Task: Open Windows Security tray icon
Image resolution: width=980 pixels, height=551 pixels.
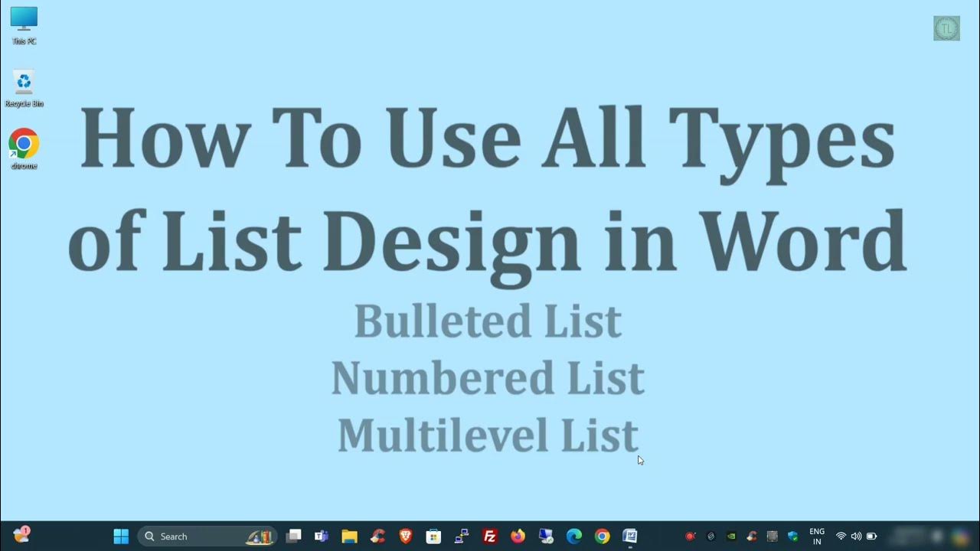Action: pyautogui.click(x=792, y=536)
